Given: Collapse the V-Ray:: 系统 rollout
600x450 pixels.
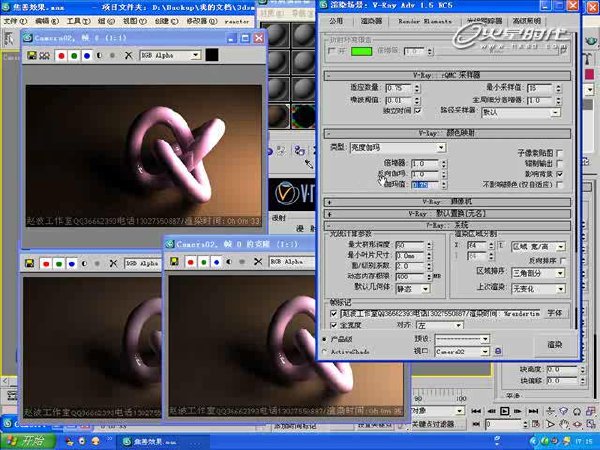Looking at the screenshot, I should [x=447, y=225].
